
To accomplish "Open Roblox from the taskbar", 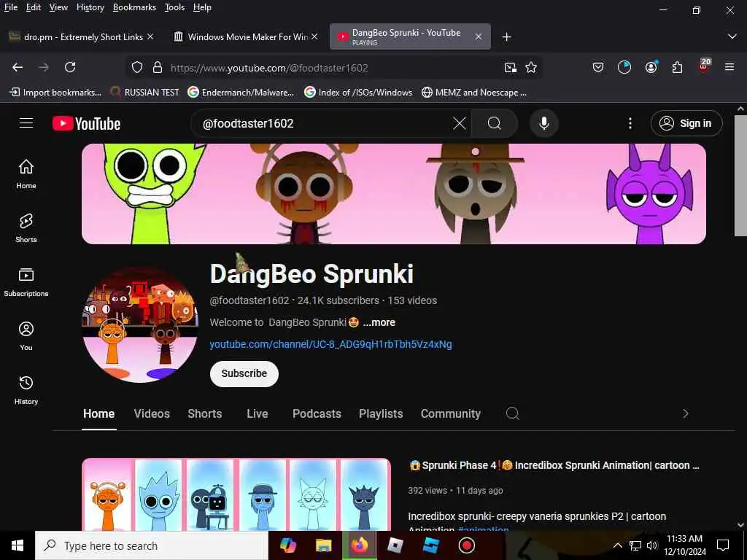I will click(395, 545).
